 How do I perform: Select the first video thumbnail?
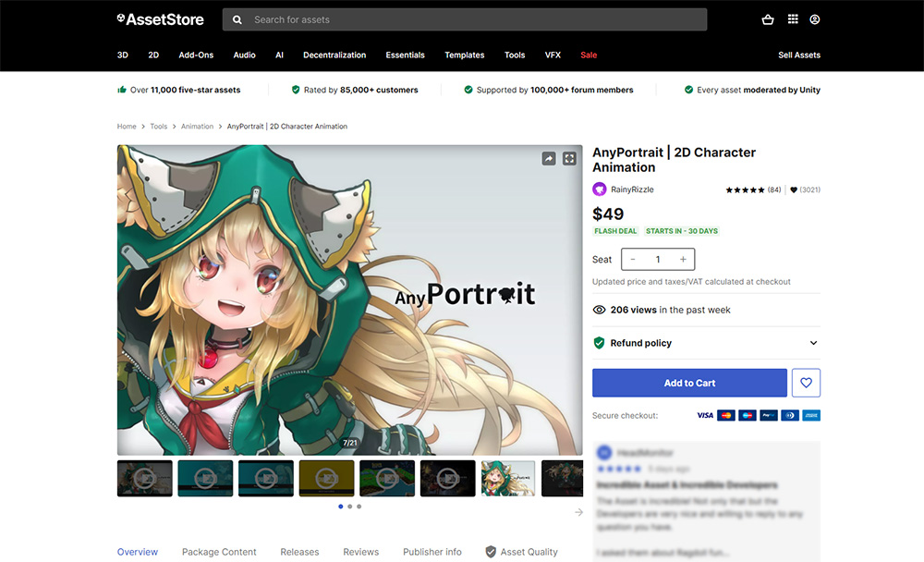(145, 478)
